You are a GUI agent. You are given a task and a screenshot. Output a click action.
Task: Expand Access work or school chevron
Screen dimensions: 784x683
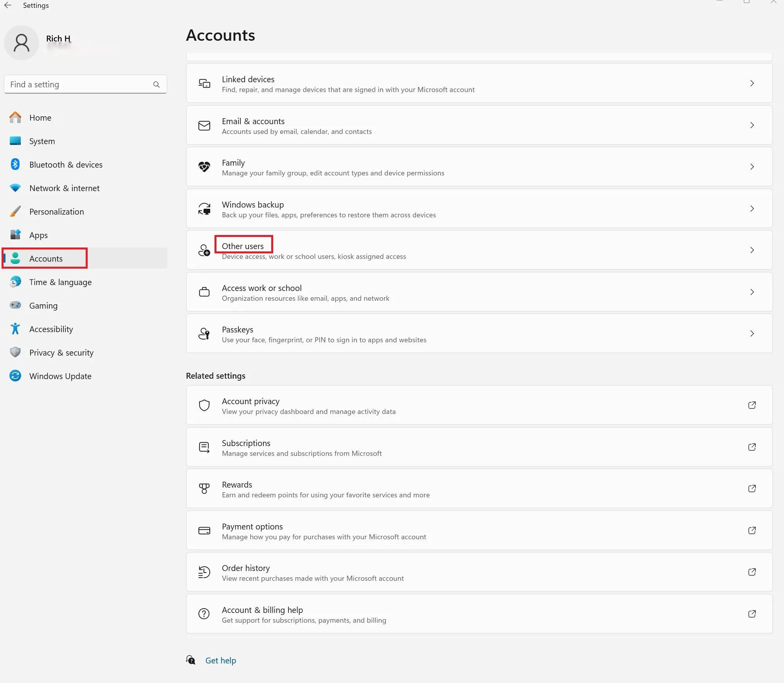point(752,292)
